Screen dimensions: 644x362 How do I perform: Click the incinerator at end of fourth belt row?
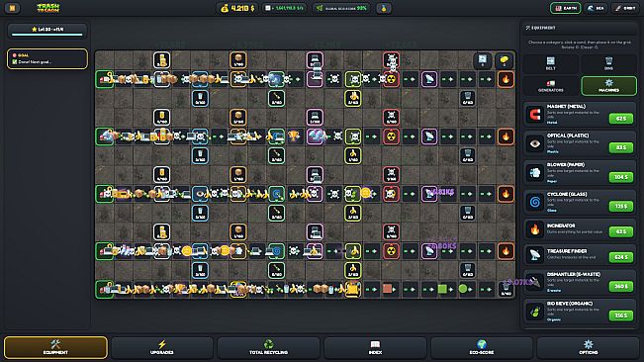tap(506, 251)
